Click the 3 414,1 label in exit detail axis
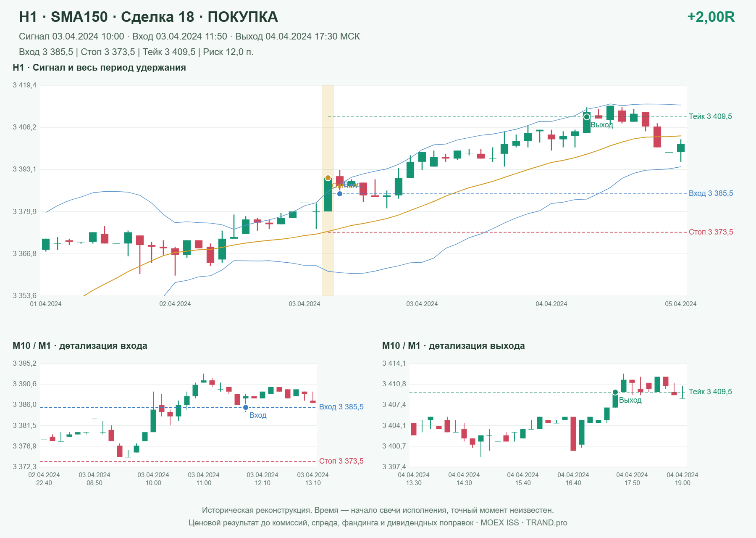 tap(394, 364)
